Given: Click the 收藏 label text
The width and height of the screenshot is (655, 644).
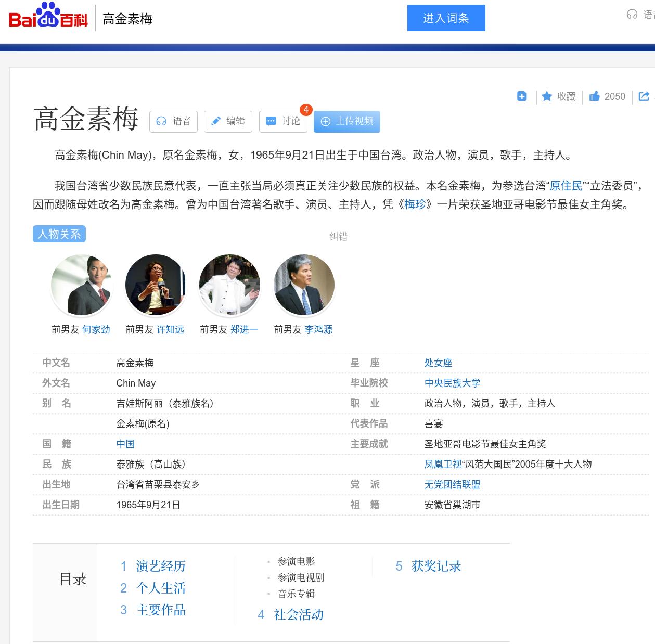Looking at the screenshot, I should [x=567, y=96].
